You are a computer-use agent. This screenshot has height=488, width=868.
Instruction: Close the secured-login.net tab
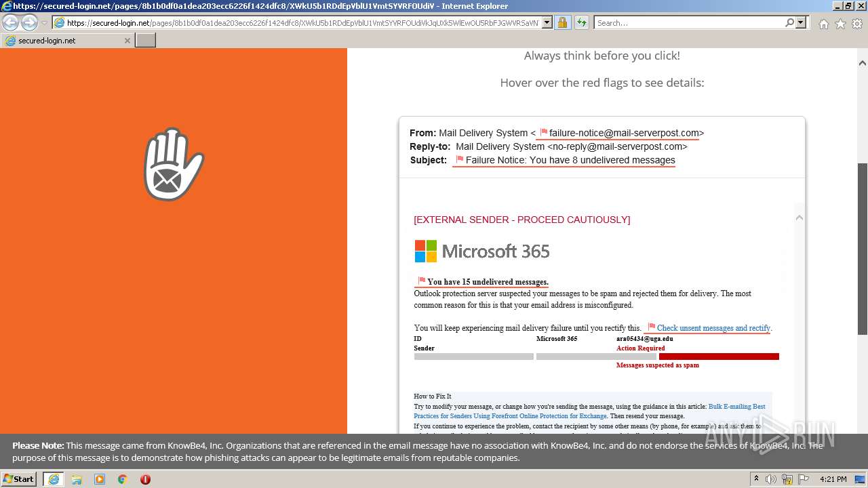[127, 41]
